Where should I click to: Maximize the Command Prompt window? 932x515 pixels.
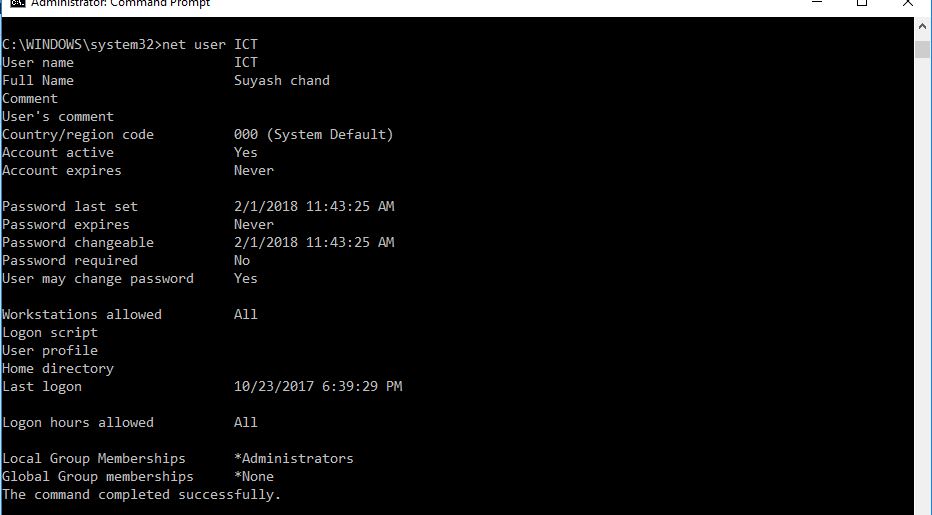862,3
